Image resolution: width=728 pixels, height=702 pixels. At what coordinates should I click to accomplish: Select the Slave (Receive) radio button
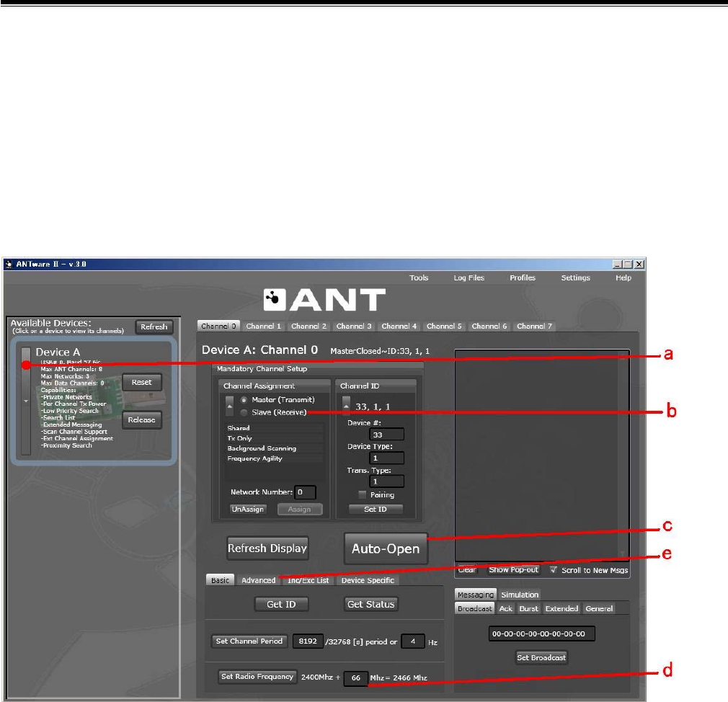[x=244, y=412]
